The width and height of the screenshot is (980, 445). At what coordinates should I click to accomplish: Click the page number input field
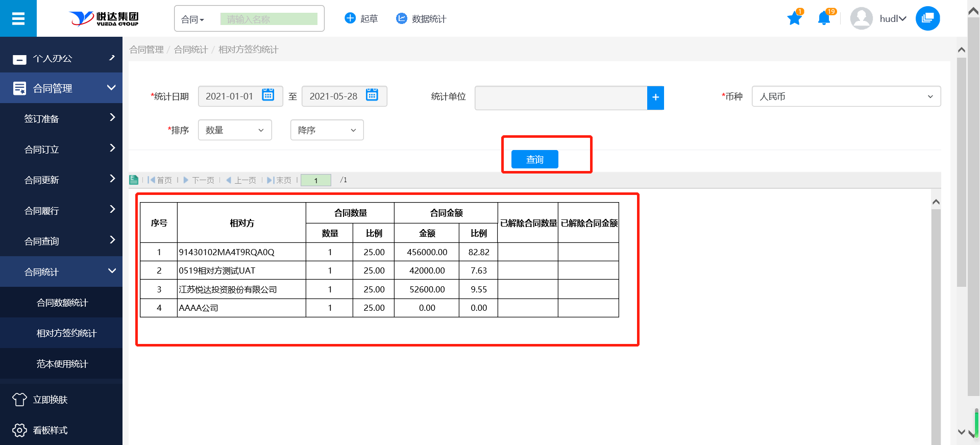(x=315, y=180)
